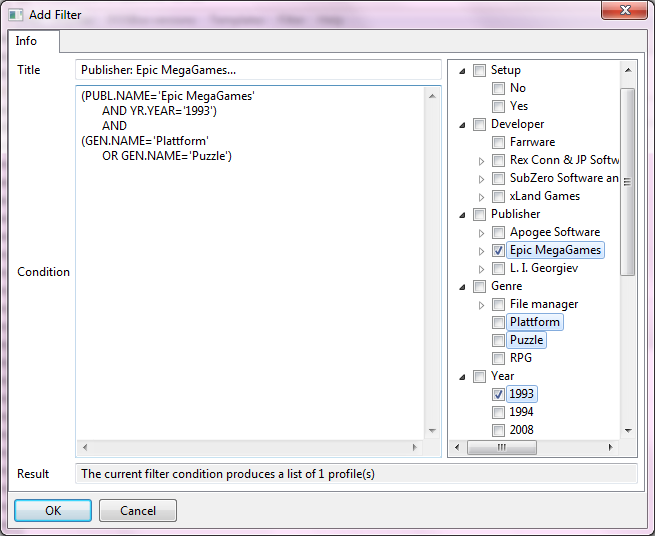The width and height of the screenshot is (655, 536).
Task: Click the tree horizontal scroll left arrow
Action: pos(457,447)
